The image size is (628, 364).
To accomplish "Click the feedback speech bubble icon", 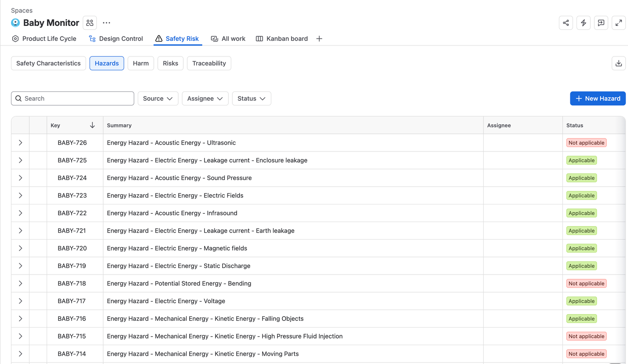I will coord(601,23).
